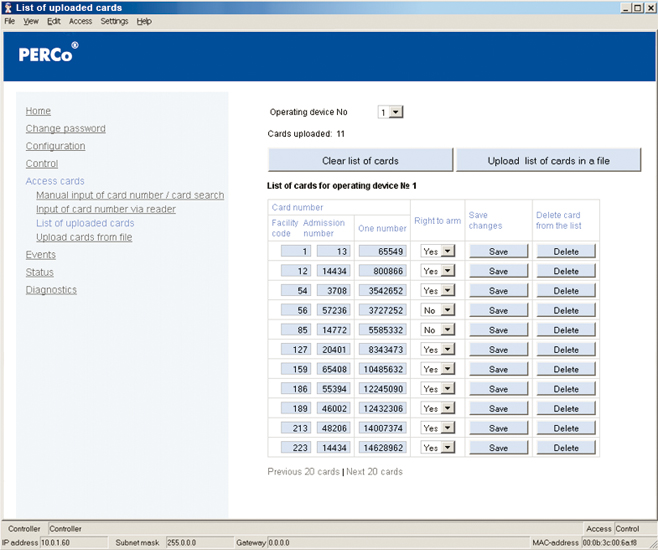The width and height of the screenshot is (658, 550).
Task: Go to Change password page
Action: coord(65,129)
